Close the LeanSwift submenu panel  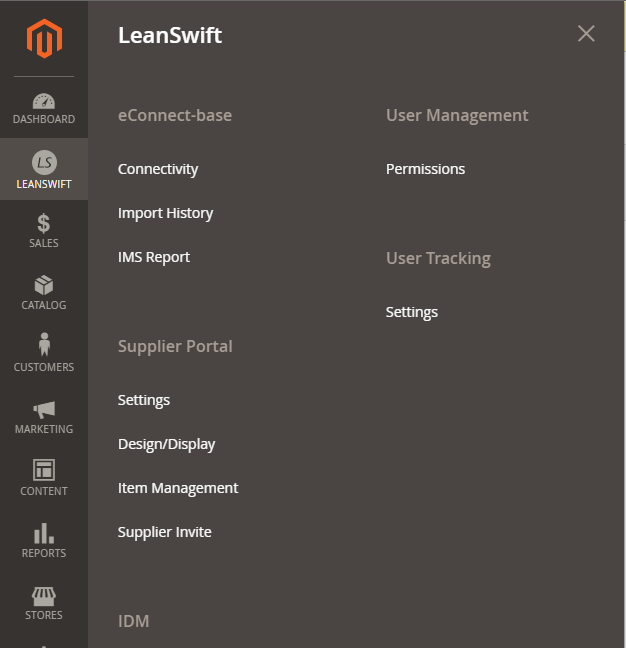pyautogui.click(x=586, y=33)
